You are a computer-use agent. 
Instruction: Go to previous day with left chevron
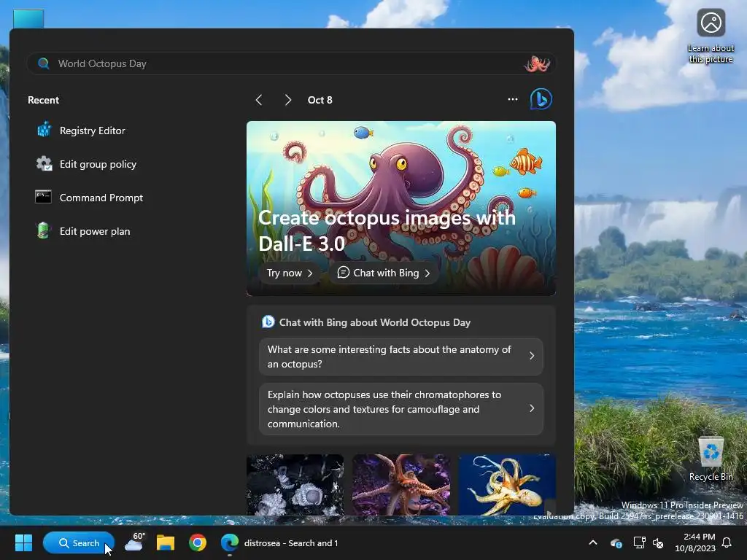point(259,100)
